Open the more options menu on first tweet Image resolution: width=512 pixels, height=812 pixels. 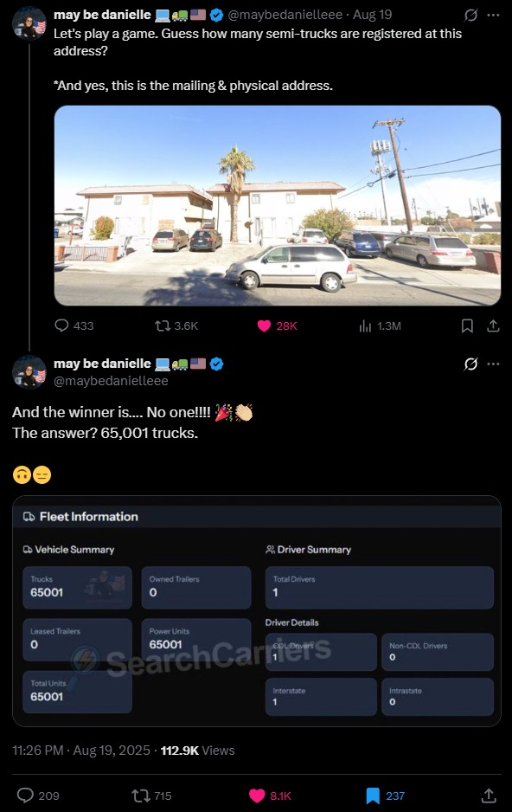(x=493, y=15)
